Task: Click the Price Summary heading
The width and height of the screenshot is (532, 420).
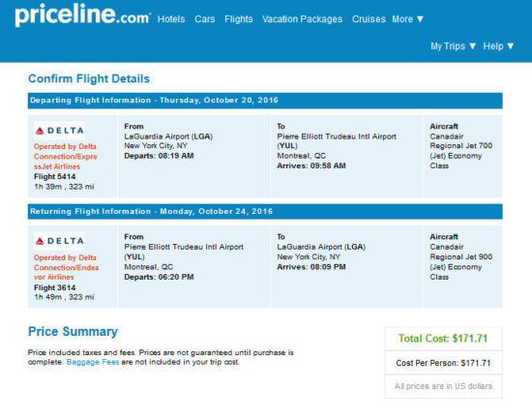Action: pyautogui.click(x=73, y=331)
